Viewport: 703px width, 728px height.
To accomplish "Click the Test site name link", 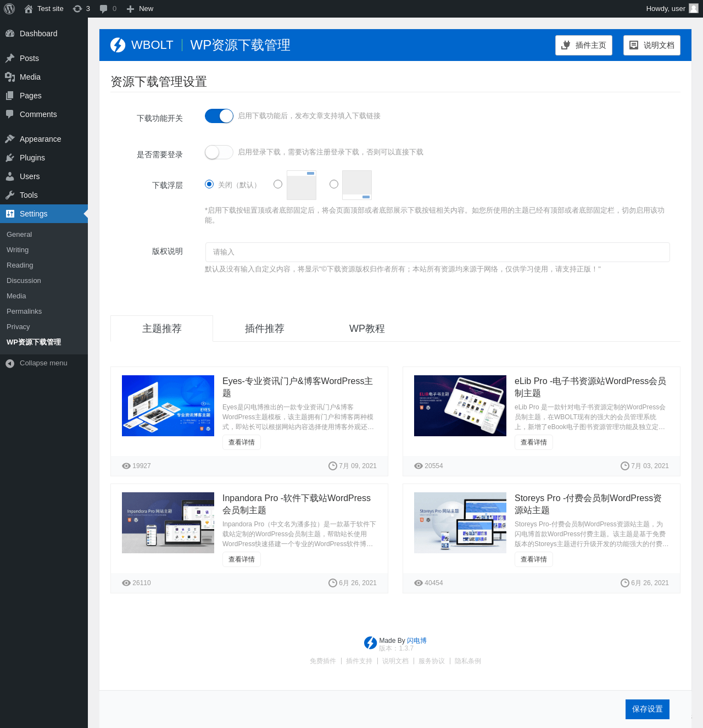I will (x=51, y=9).
